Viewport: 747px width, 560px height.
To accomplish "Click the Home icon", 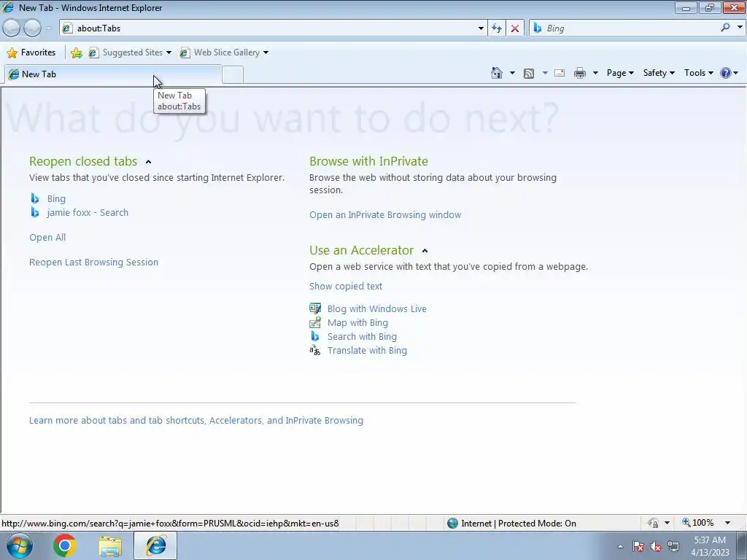I will click(x=496, y=73).
